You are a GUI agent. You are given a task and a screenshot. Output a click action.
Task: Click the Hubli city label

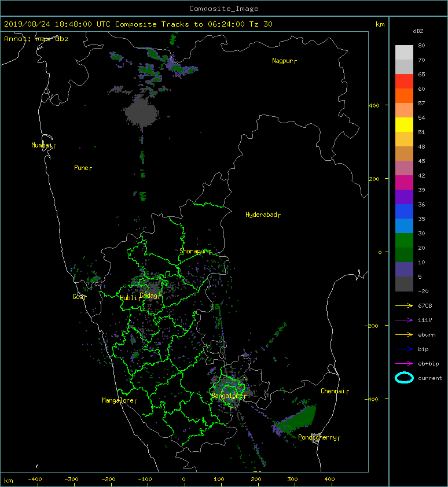click(x=128, y=298)
